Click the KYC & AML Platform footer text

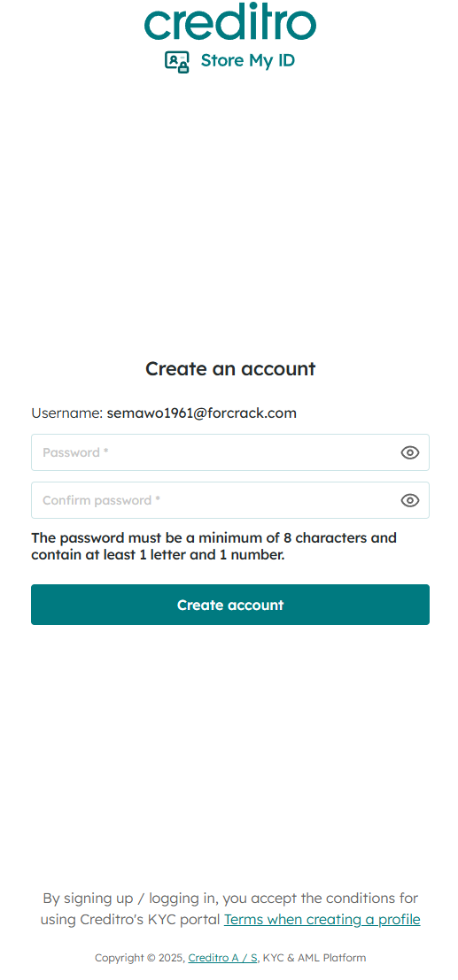(x=314, y=958)
